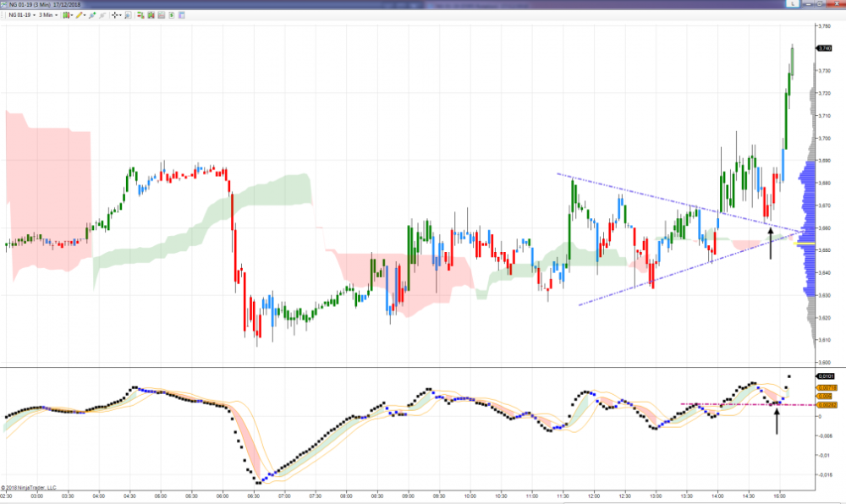Select the pencil drawing tools icon

tap(80, 15)
